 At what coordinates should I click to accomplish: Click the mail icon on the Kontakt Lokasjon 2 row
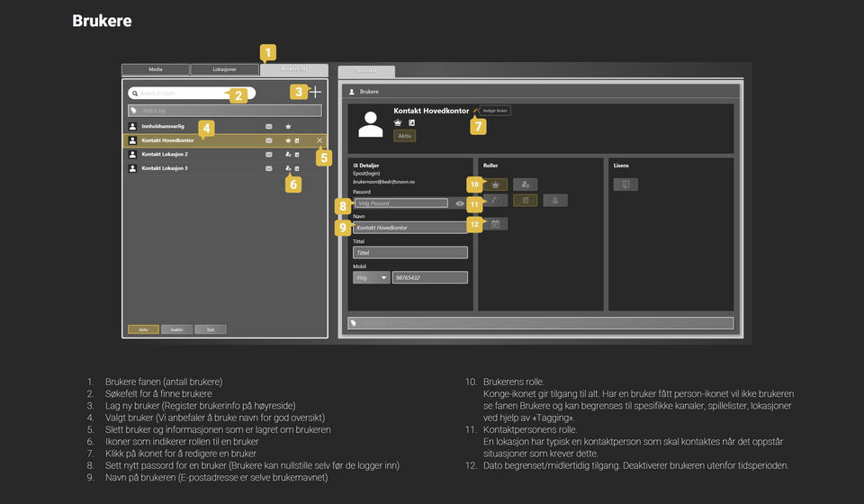[x=269, y=154]
